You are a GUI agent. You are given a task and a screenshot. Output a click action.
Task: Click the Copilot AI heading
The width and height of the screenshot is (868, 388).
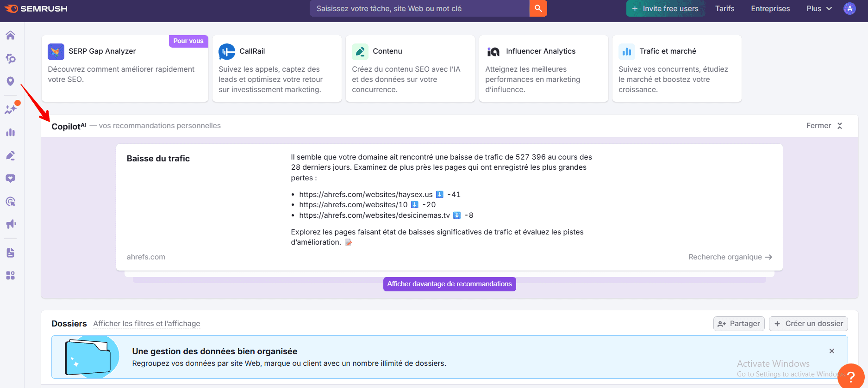69,126
